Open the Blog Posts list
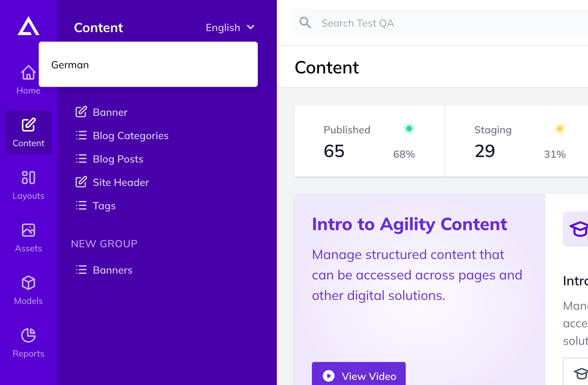 click(x=110, y=159)
